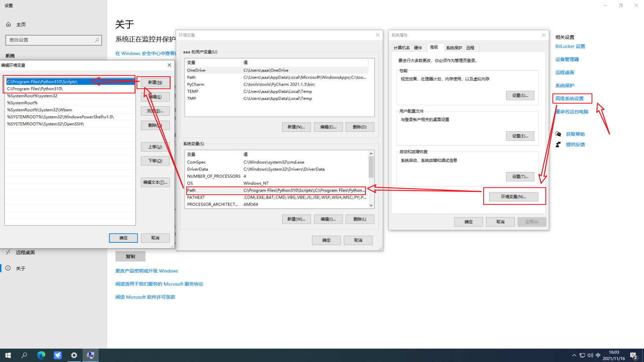The image size is (644, 362).
Task: Click system variables 删除(L) button
Action: 360,219
